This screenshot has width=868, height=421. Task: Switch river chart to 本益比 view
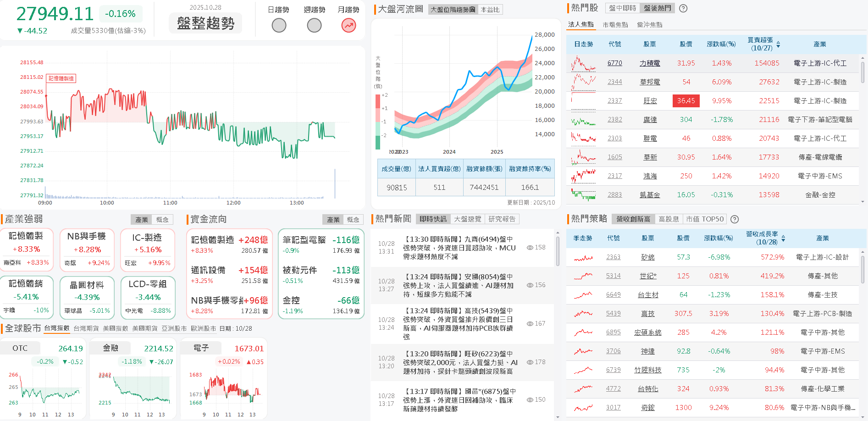[x=490, y=10]
